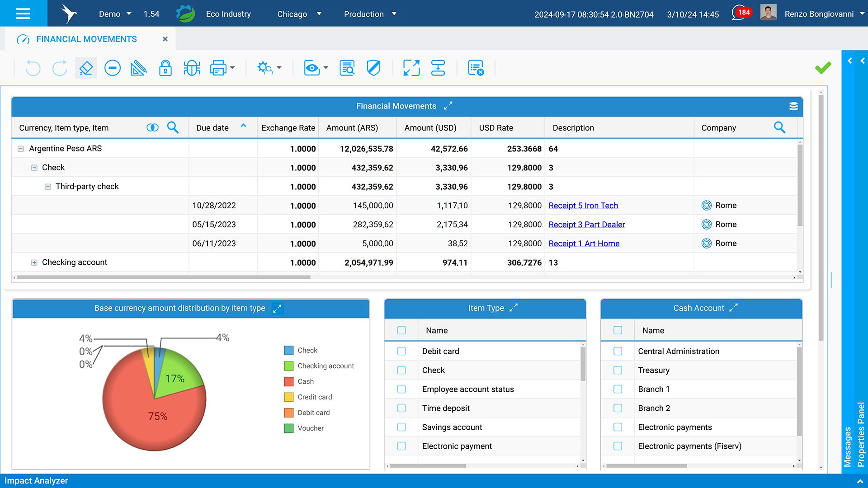Click the ruler and pencil design icon
This screenshot has height=488, width=868.
tap(138, 68)
